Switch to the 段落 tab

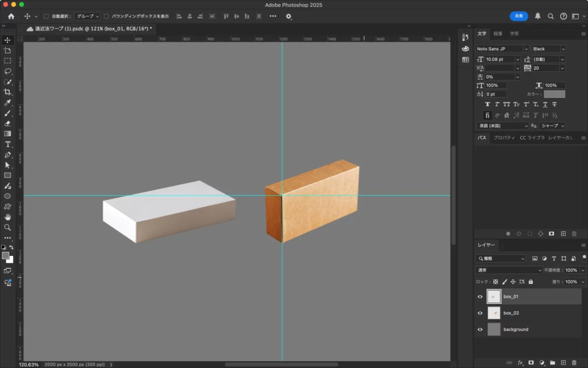(498, 34)
